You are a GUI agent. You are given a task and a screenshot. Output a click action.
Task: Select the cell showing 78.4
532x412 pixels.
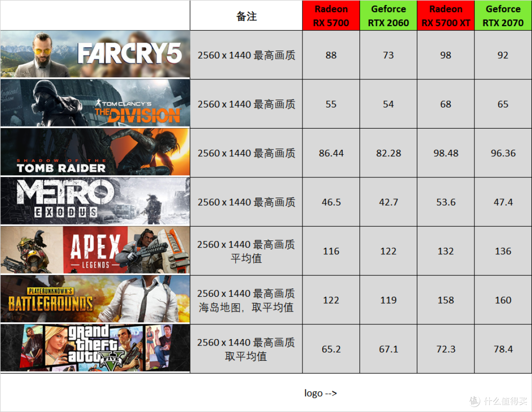[503, 348]
